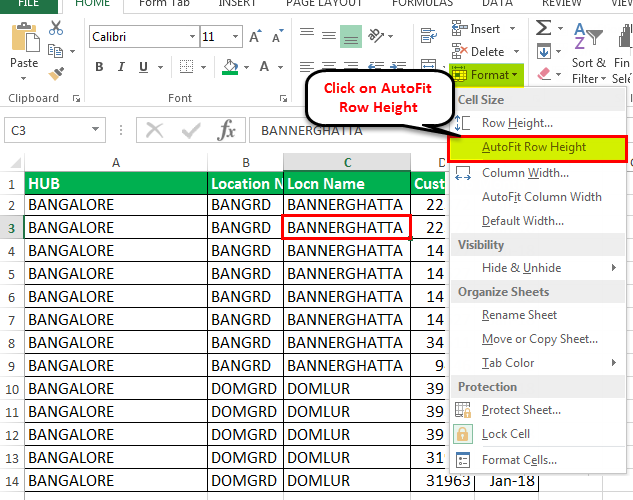Expand the Underline style arrow
Screen dimensions: 633x500
pos(160,67)
